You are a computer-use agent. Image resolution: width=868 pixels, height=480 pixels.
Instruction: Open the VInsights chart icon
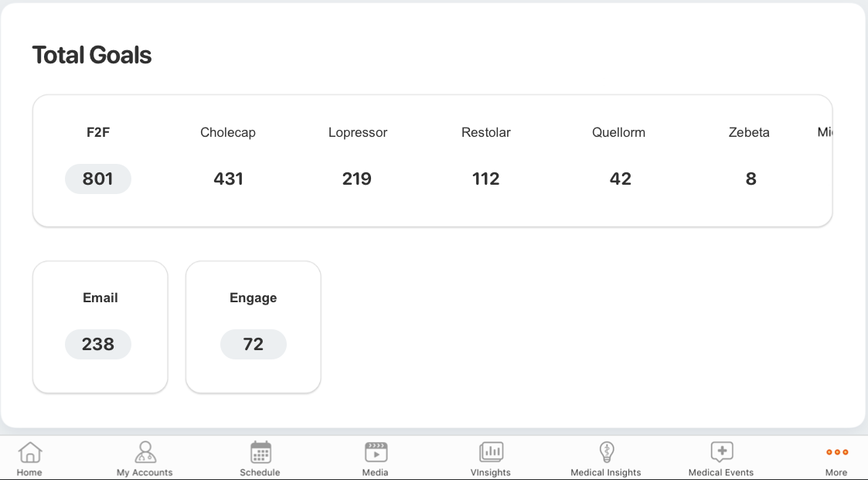pos(491,452)
